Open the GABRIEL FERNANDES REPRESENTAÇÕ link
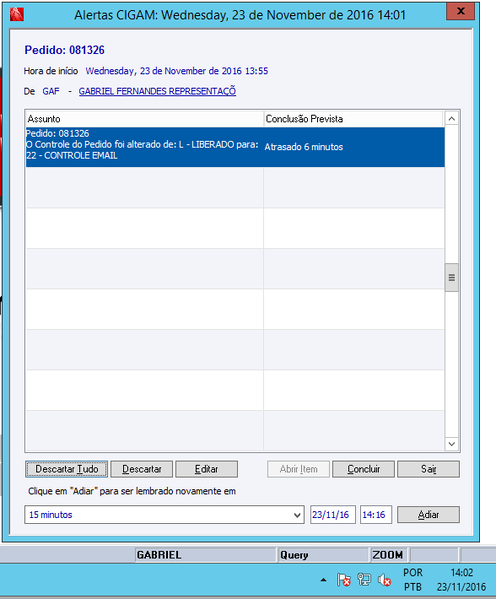The width and height of the screenshot is (496, 599). tap(157, 91)
